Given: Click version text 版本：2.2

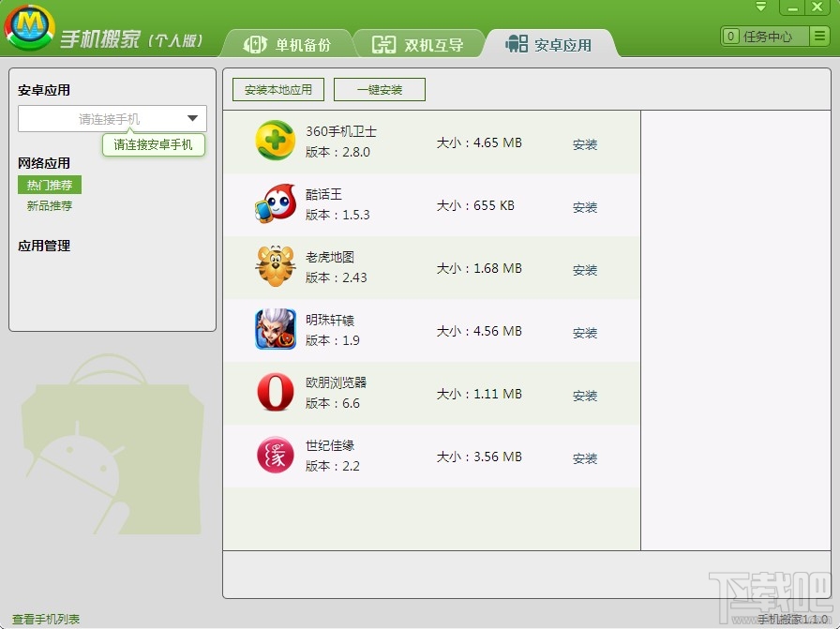Looking at the screenshot, I should pos(332,466).
